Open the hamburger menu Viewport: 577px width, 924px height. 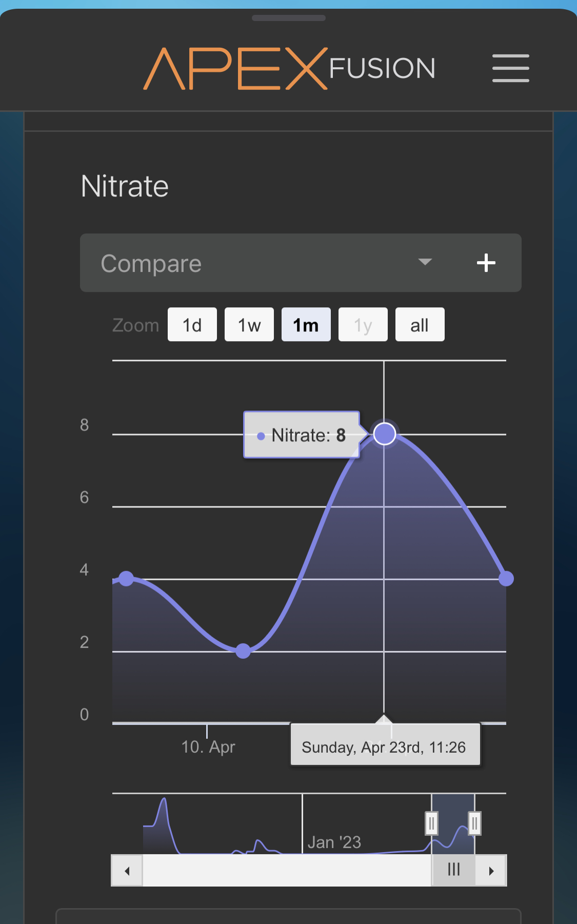pyautogui.click(x=510, y=68)
